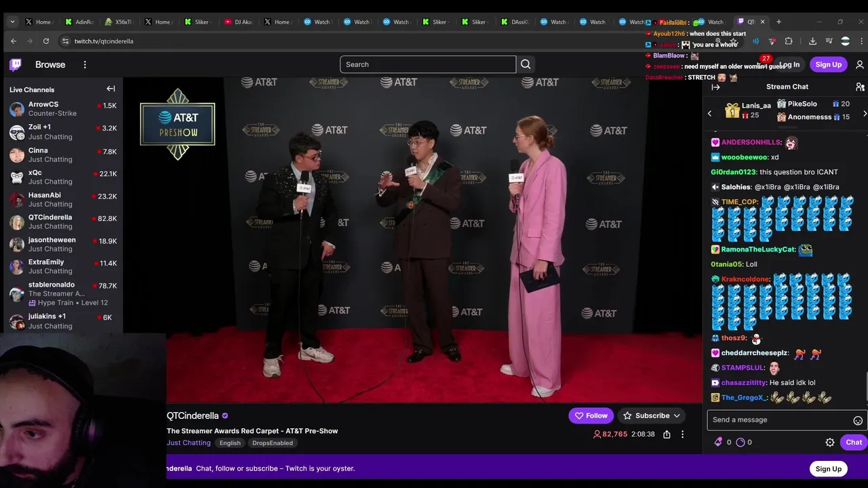Open the browser profile avatar

click(845, 41)
